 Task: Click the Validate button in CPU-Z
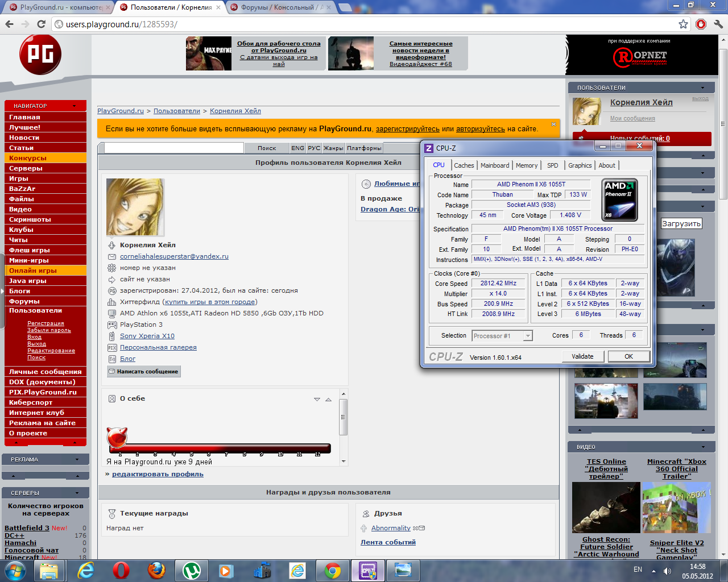pyautogui.click(x=582, y=356)
